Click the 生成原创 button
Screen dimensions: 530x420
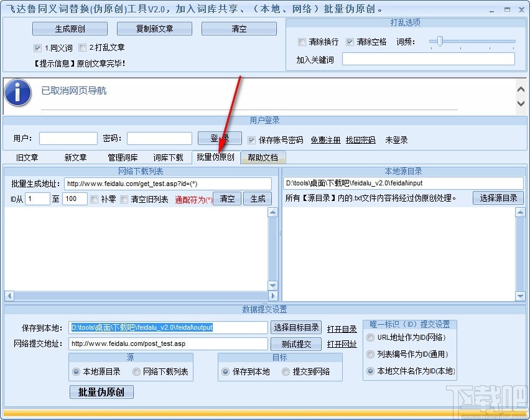click(70, 29)
